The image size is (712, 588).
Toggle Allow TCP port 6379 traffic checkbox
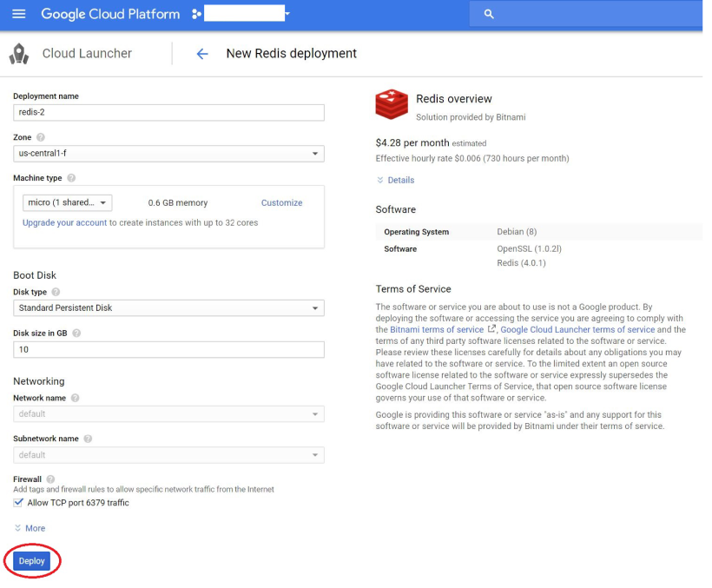[x=18, y=503]
